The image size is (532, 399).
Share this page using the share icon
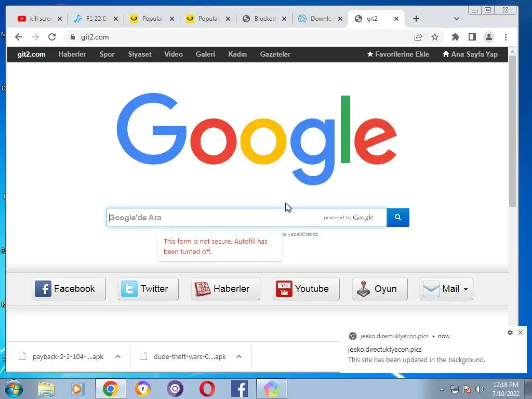tap(418, 37)
